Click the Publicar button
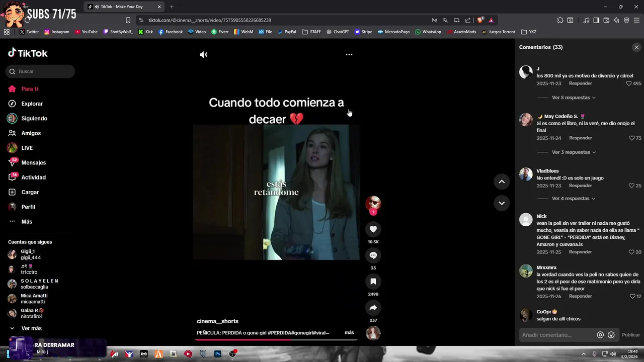Viewport: 644px width, 362px height. 631,335
